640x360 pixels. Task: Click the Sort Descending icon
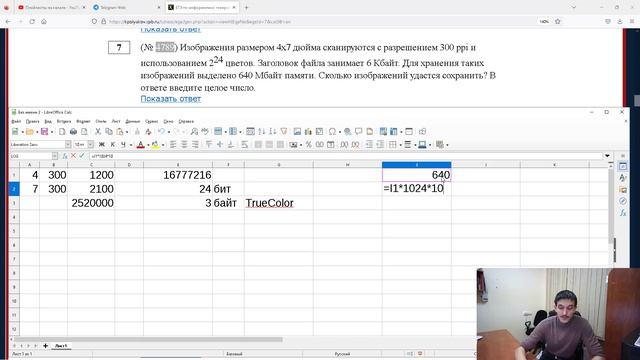pos(273,131)
